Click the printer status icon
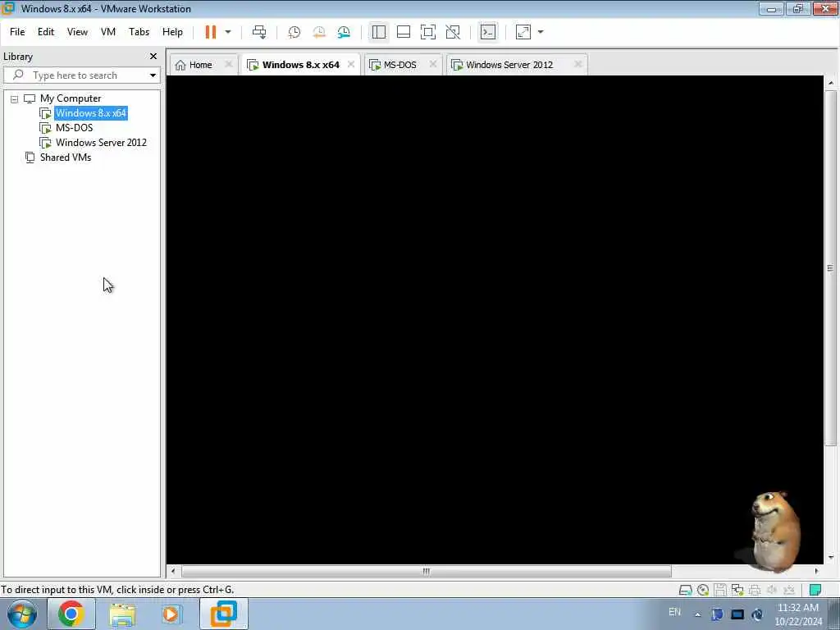This screenshot has width=840, height=630. (755, 591)
